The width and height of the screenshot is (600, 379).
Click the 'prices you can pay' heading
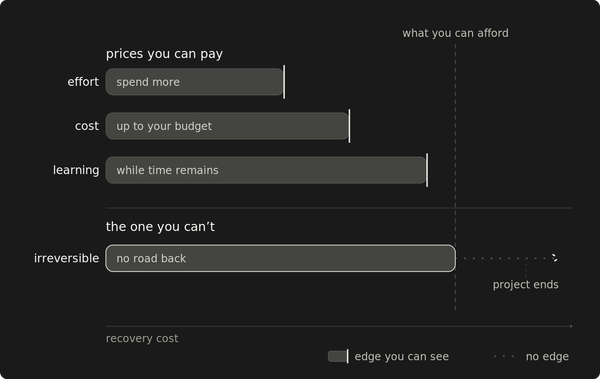pyautogui.click(x=164, y=54)
